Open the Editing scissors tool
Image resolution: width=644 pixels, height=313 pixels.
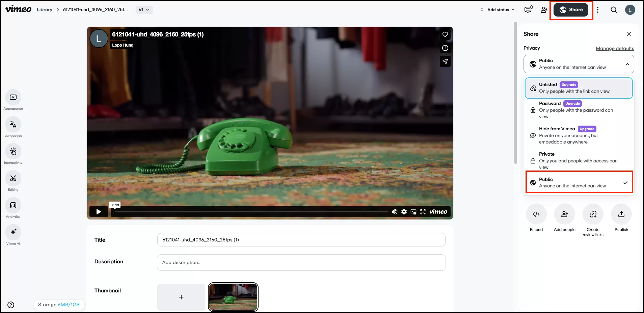coord(13,179)
